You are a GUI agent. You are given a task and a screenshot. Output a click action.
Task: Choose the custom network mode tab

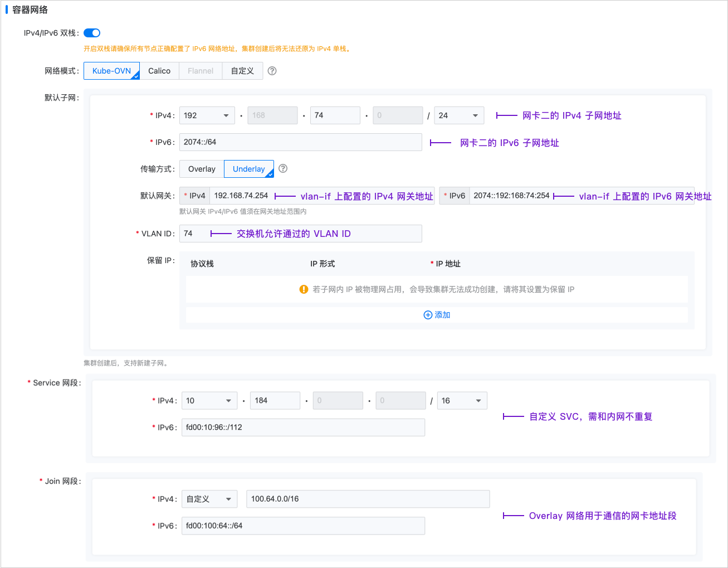242,71
